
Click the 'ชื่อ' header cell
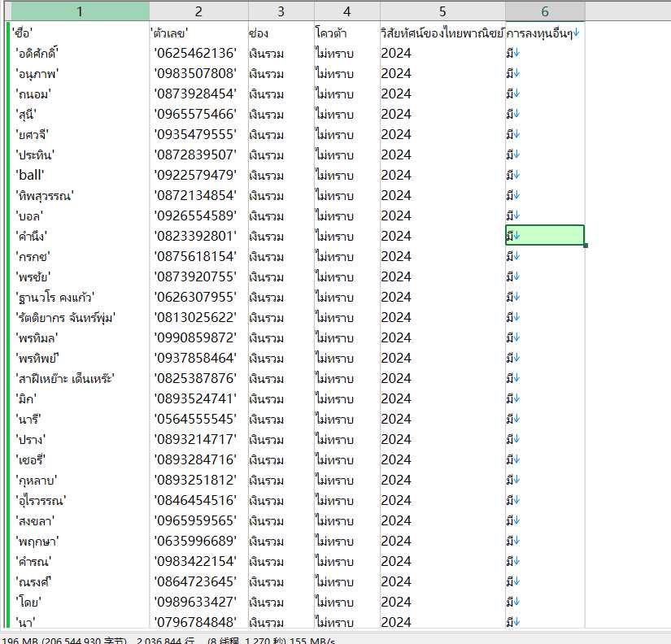click(x=80, y=33)
